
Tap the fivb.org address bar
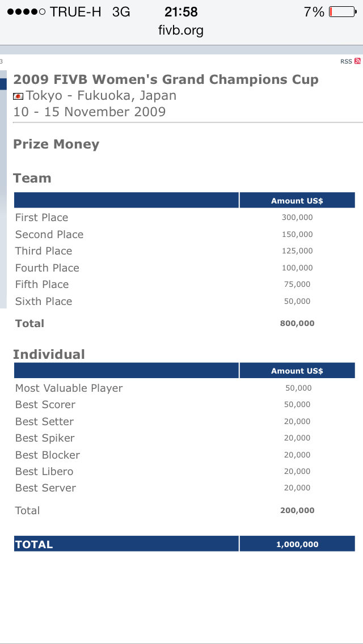coord(181,30)
